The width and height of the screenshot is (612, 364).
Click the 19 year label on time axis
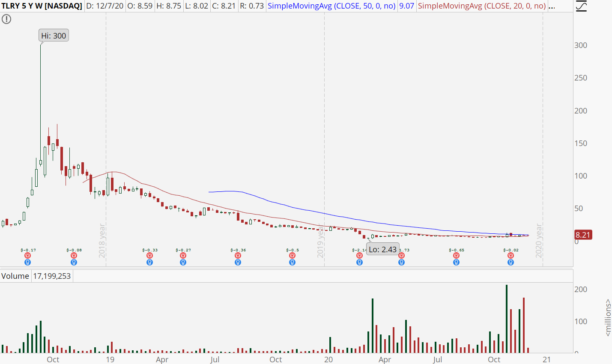click(110, 359)
